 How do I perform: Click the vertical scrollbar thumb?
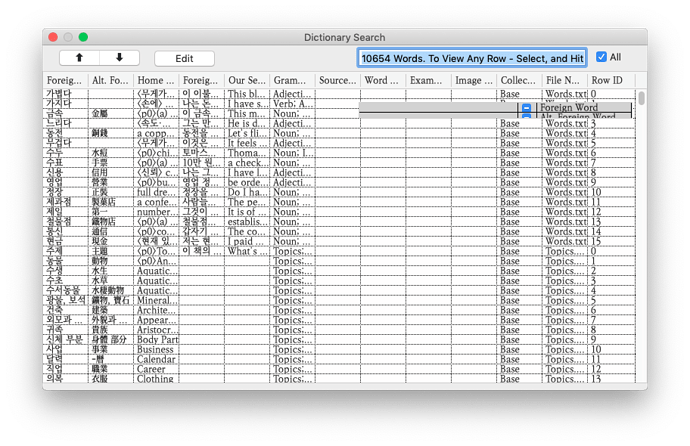(642, 98)
